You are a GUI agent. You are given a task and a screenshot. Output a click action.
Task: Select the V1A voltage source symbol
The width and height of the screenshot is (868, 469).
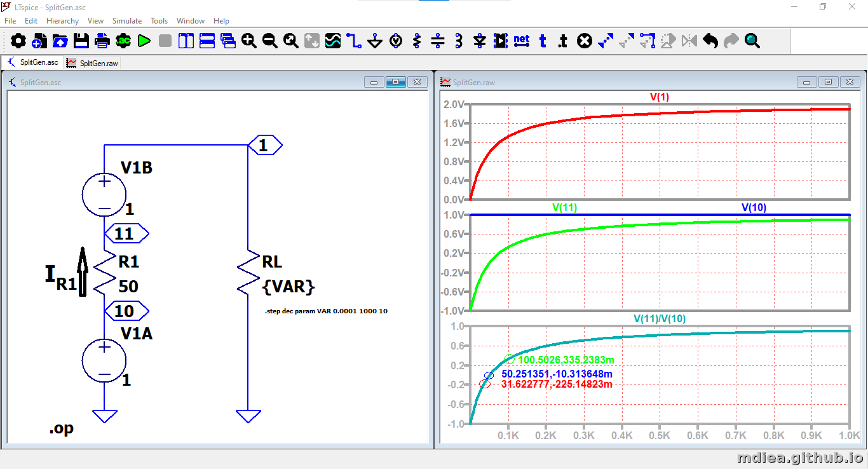pyautogui.click(x=104, y=360)
